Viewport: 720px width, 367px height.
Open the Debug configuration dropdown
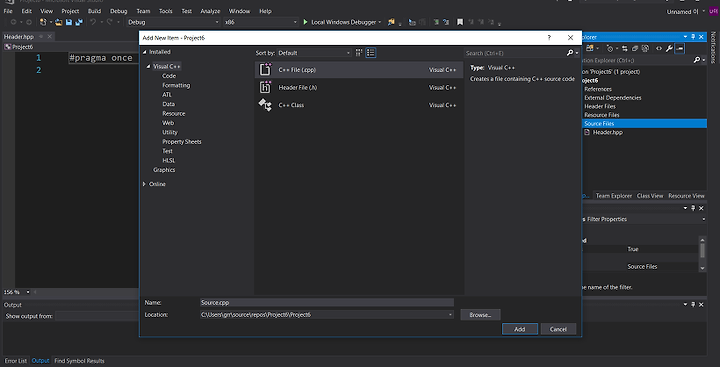tap(174, 22)
